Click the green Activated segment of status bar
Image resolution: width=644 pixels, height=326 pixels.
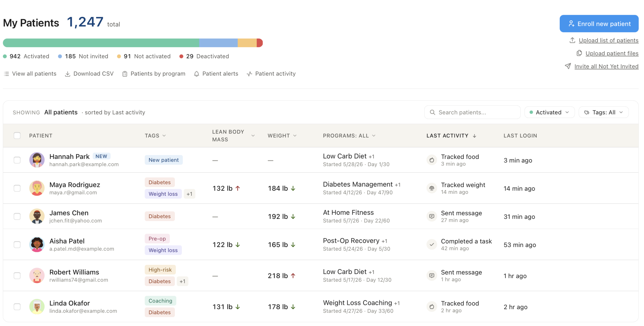click(101, 43)
